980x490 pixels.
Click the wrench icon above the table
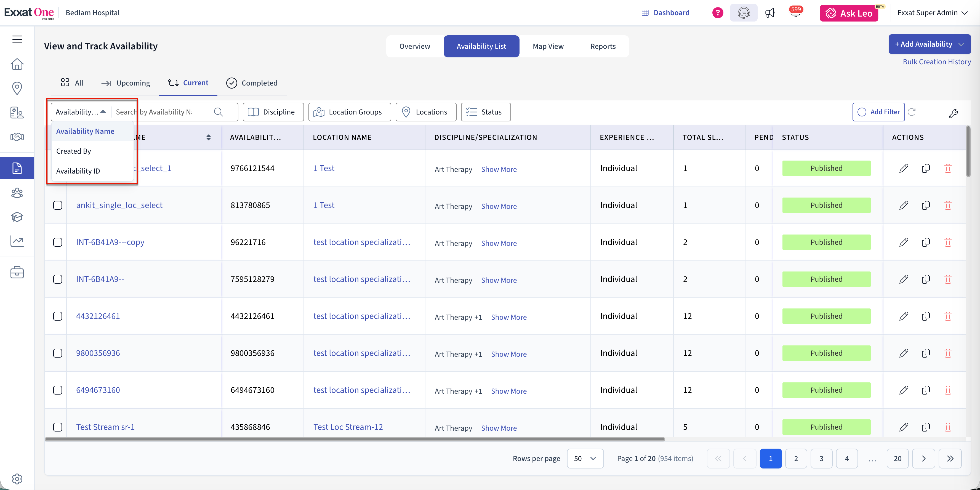coord(953,113)
